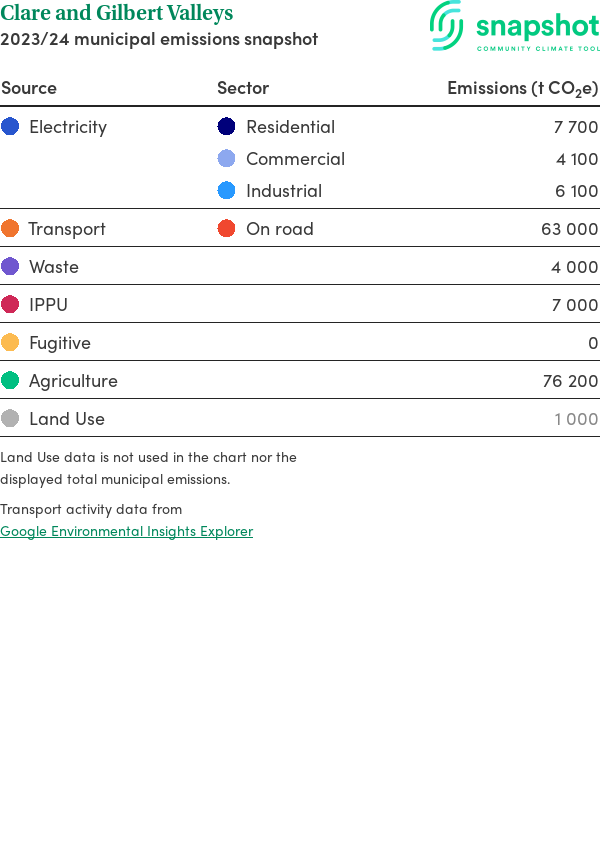Click the Sector column header
This screenshot has height=850, width=600.
(x=243, y=88)
